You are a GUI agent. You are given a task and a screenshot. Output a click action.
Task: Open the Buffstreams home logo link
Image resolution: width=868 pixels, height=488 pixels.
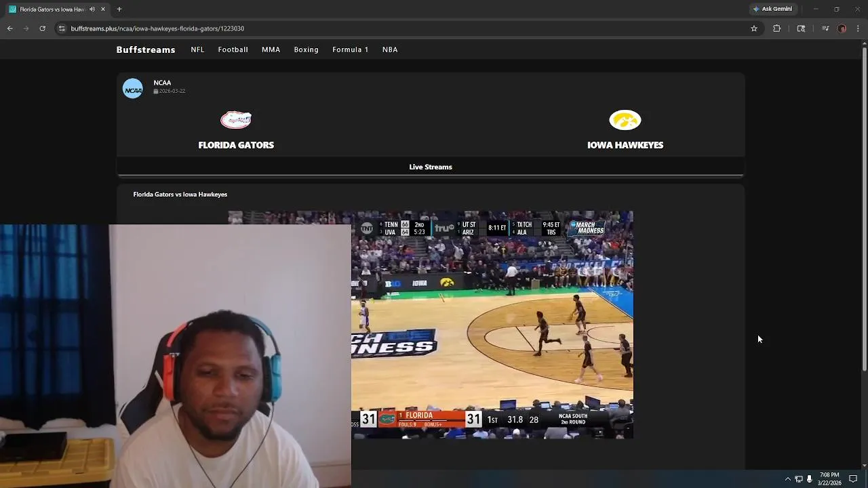click(x=146, y=49)
